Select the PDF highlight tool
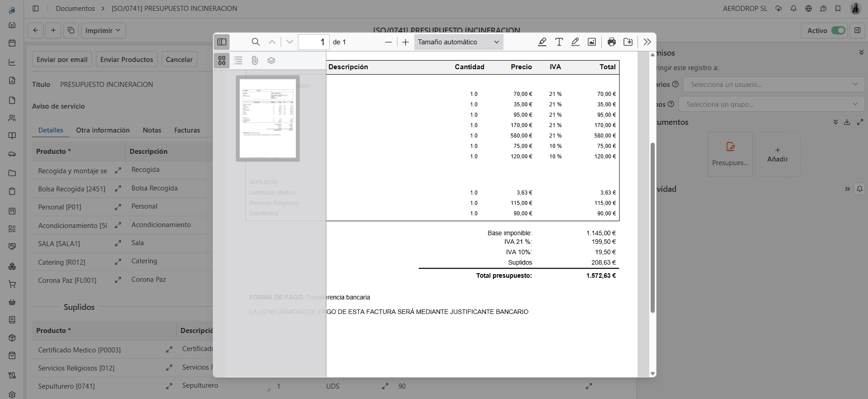868x399 pixels. coord(542,42)
